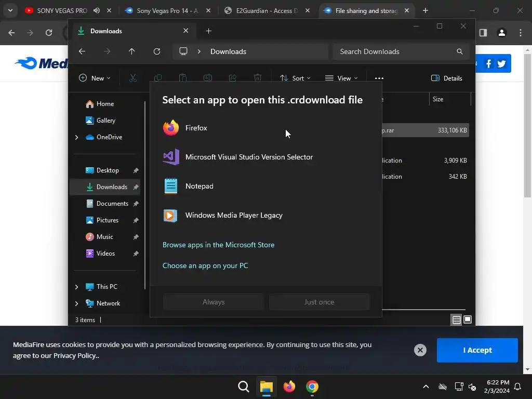Select Downloads folder in sidebar
The image size is (532, 399).
105,187
